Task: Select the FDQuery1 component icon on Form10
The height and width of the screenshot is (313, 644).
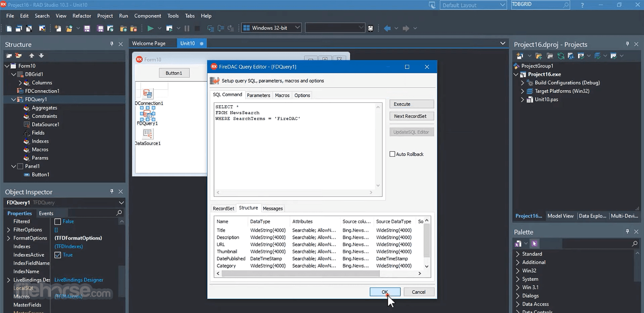Action: 147,114
